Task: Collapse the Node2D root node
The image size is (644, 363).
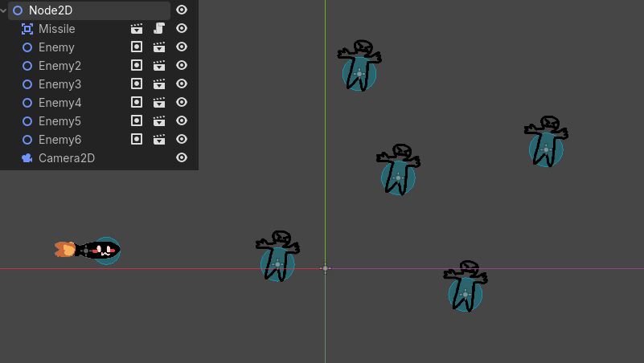Action: 3,10
